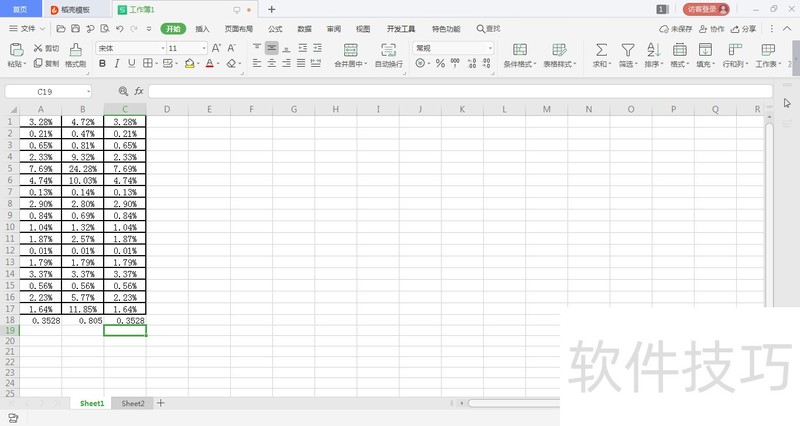Expand the Name Box dropdown showing C19
Image resolution: width=800 pixels, height=426 pixels.
click(x=88, y=92)
